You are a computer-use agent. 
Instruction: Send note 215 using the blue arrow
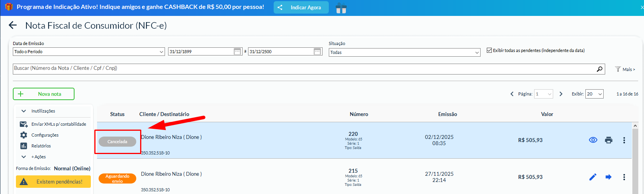coord(608,177)
